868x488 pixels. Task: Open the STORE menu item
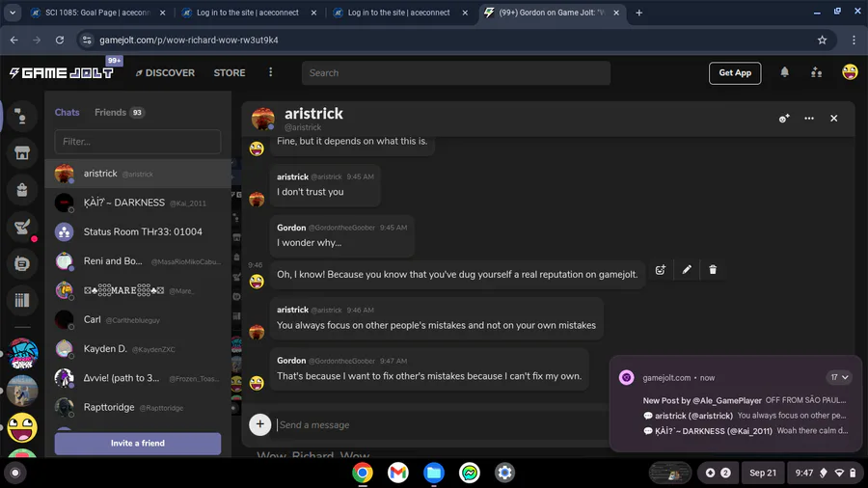pyautogui.click(x=230, y=72)
